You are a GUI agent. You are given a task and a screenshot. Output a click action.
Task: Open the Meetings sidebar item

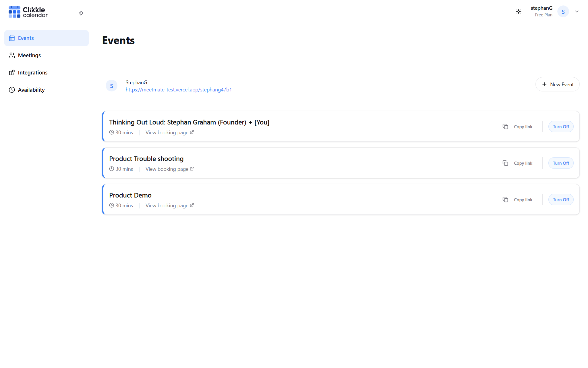pyautogui.click(x=29, y=55)
